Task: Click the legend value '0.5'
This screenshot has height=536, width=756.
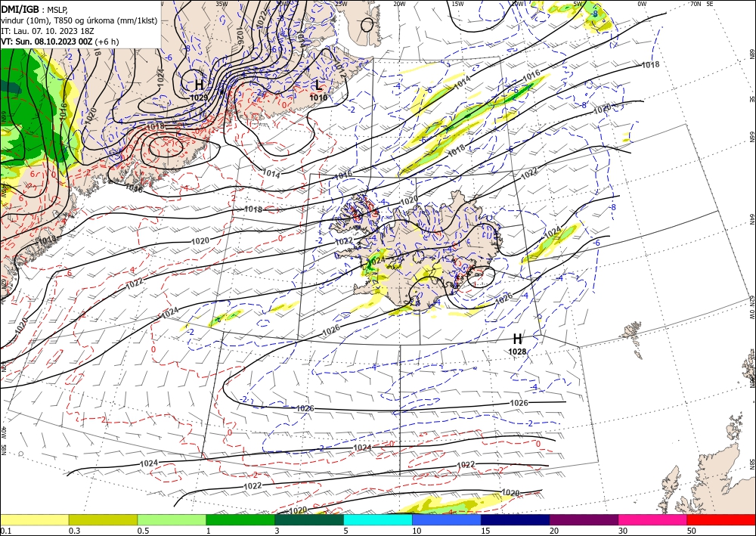Action: click(143, 531)
